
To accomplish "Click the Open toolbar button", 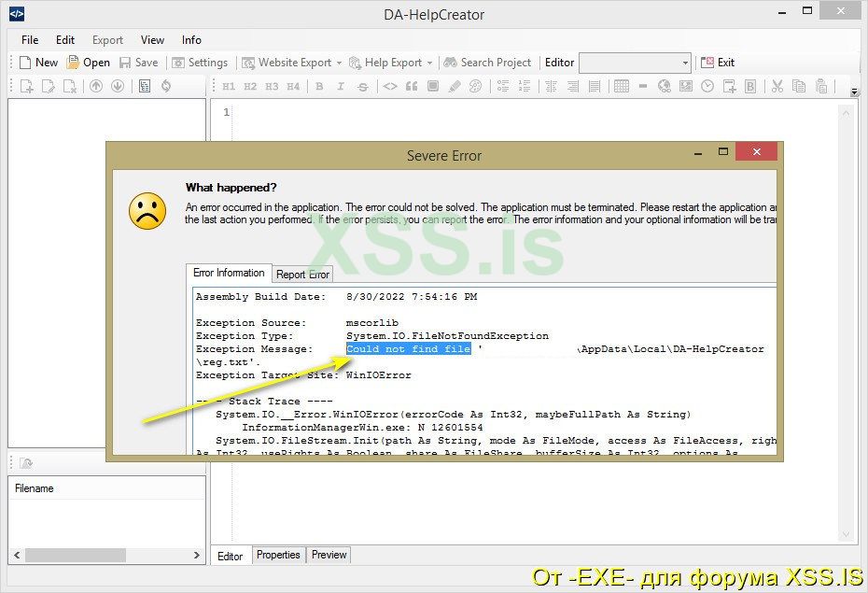I will coord(89,63).
